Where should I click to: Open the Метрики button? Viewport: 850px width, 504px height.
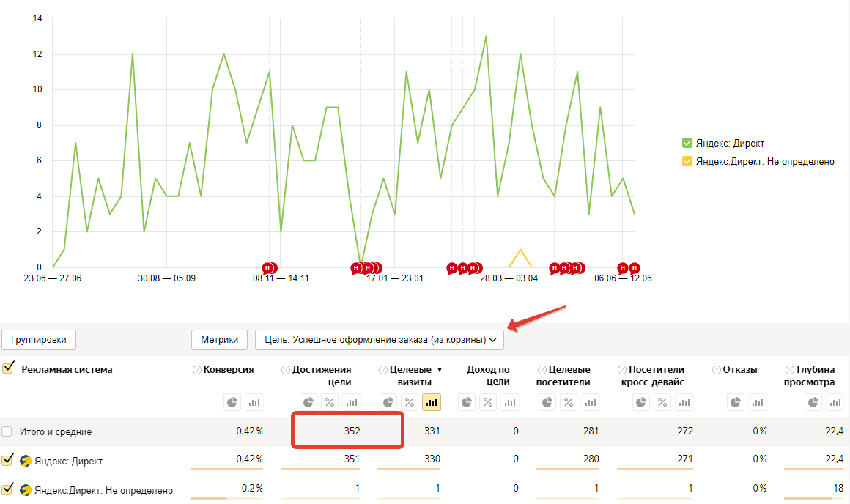[220, 340]
